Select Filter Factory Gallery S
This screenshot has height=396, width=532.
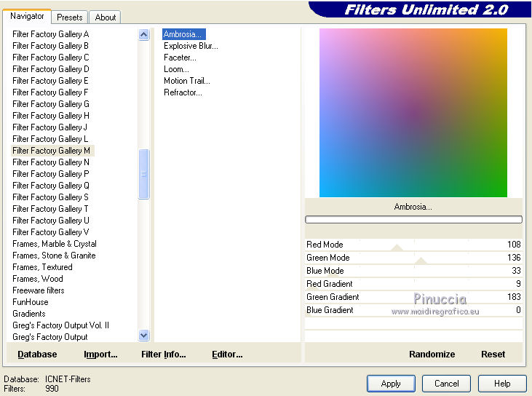pyautogui.click(x=50, y=197)
